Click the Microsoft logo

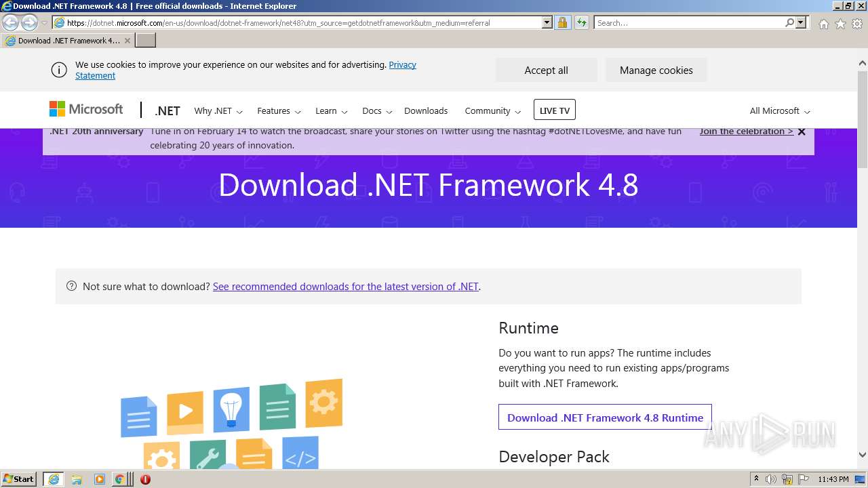pyautogui.click(x=86, y=109)
